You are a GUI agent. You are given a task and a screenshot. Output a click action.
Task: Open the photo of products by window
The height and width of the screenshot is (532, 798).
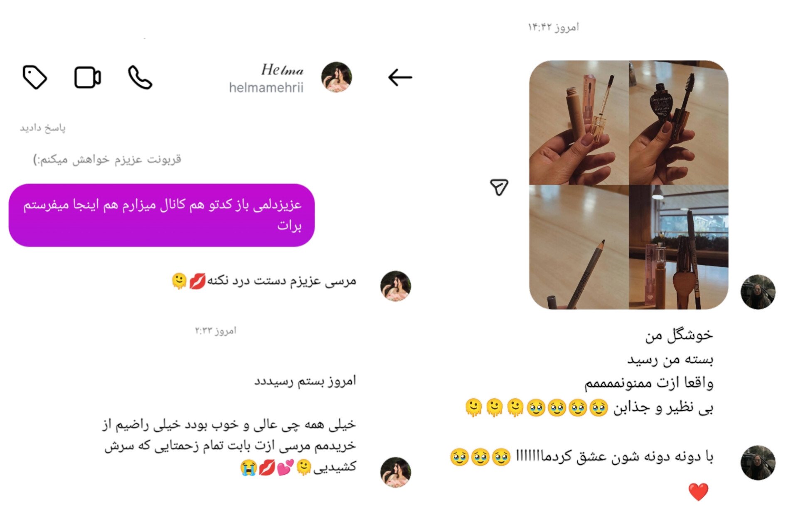pos(679,247)
